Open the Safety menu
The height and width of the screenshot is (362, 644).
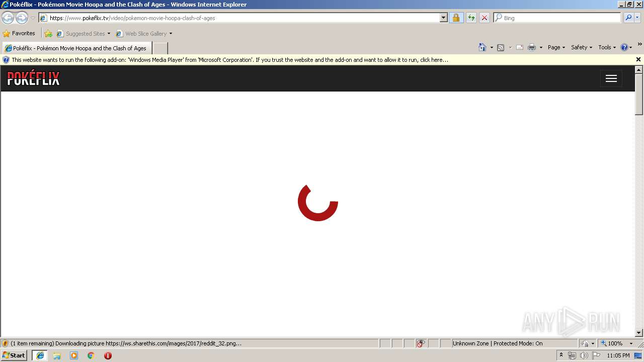point(582,47)
